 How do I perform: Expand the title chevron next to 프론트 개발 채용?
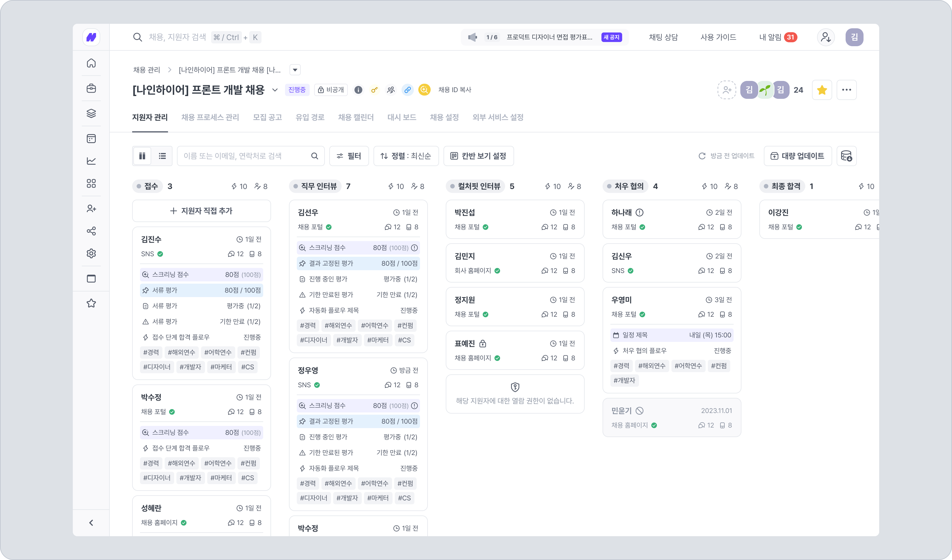[275, 90]
